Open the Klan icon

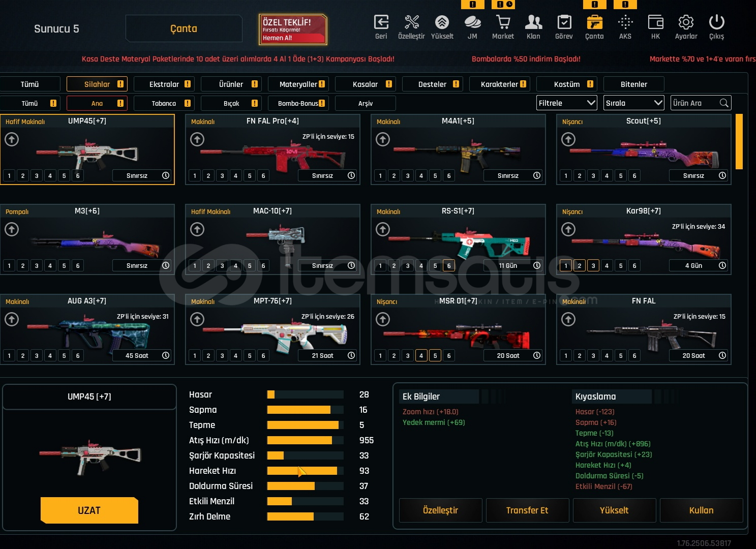(533, 22)
